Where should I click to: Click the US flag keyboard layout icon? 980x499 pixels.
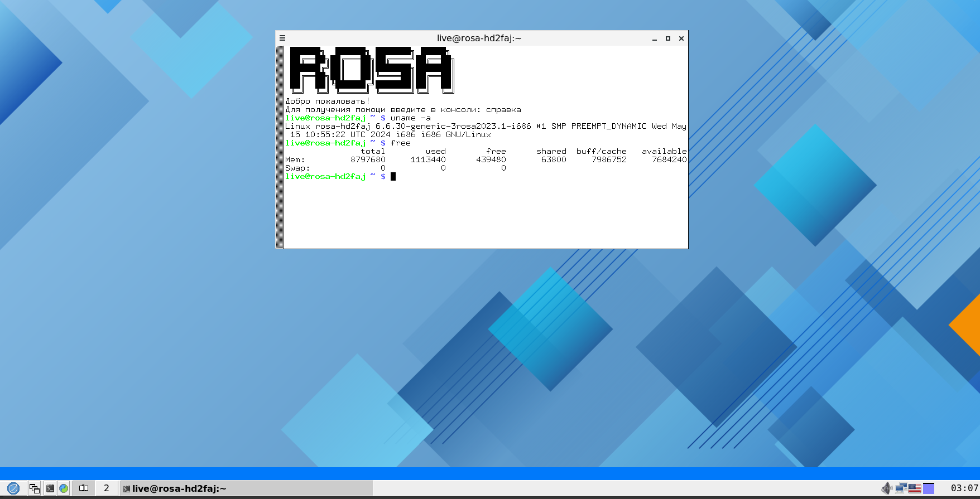point(915,488)
